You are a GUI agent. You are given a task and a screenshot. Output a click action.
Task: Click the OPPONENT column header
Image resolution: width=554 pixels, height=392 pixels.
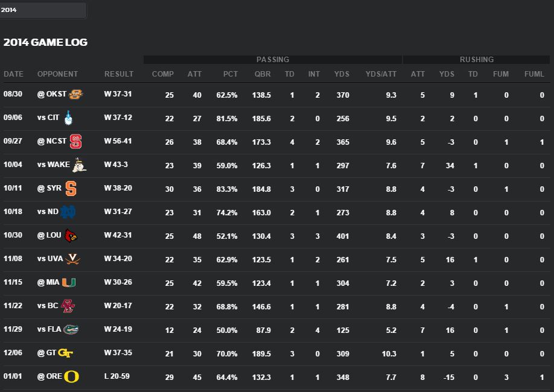[57, 74]
